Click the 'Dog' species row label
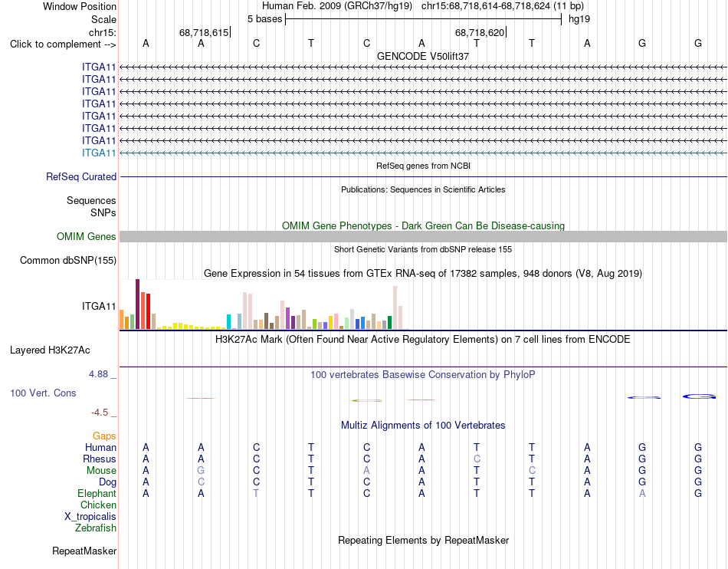The height and width of the screenshot is (569, 728). click(107, 482)
